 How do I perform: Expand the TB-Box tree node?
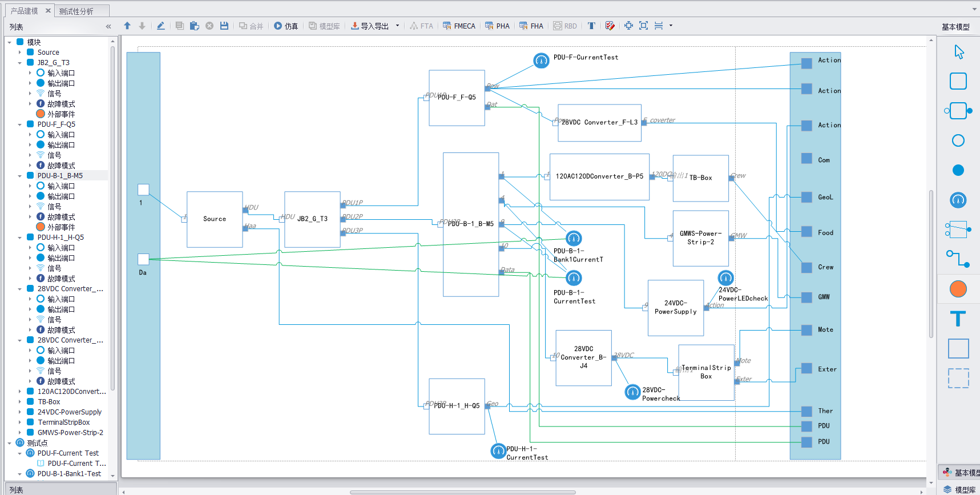[20, 402]
